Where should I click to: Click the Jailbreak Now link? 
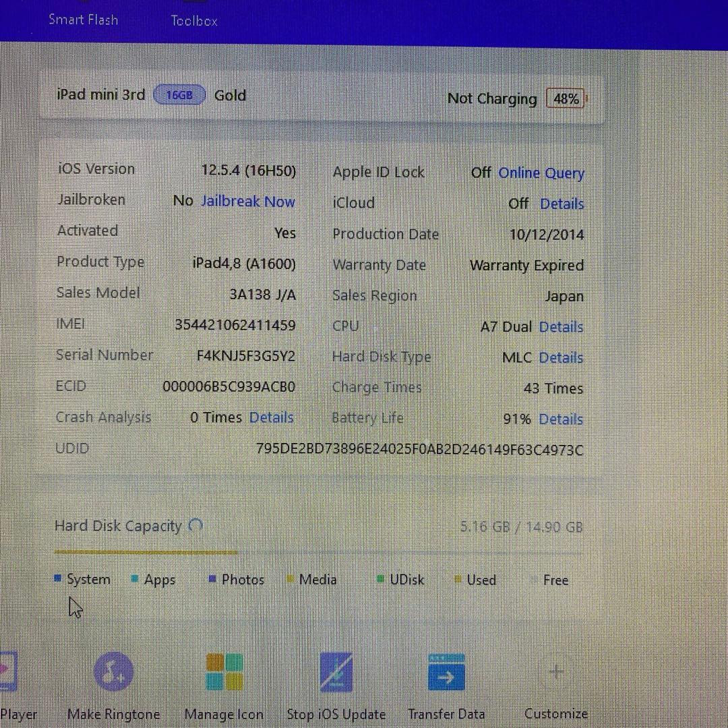click(248, 202)
